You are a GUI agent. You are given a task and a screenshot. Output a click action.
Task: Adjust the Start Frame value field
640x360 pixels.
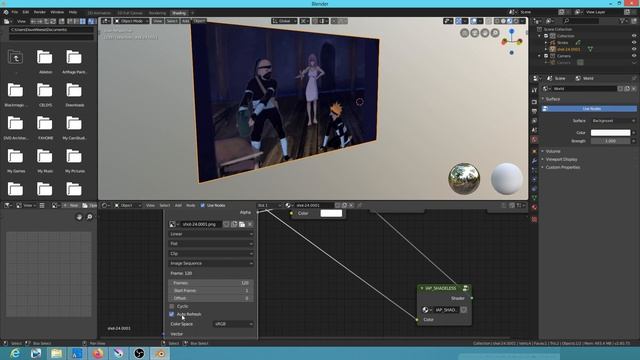click(x=211, y=291)
